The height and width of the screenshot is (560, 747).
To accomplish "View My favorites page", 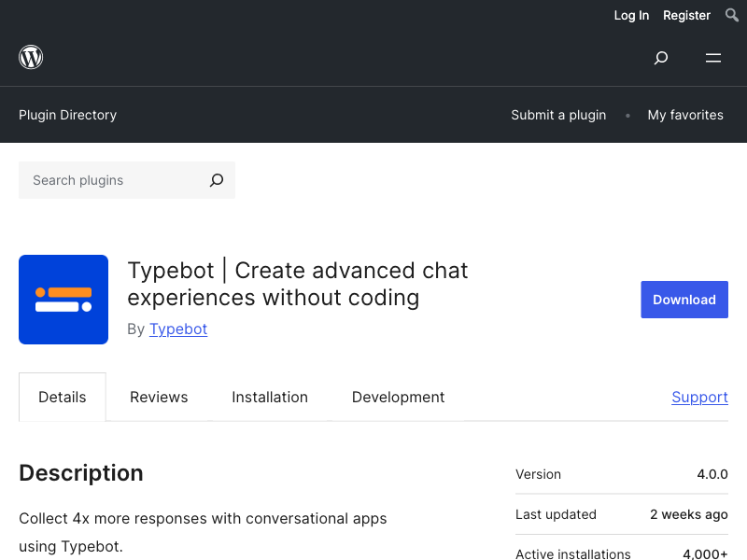I will click(x=685, y=115).
